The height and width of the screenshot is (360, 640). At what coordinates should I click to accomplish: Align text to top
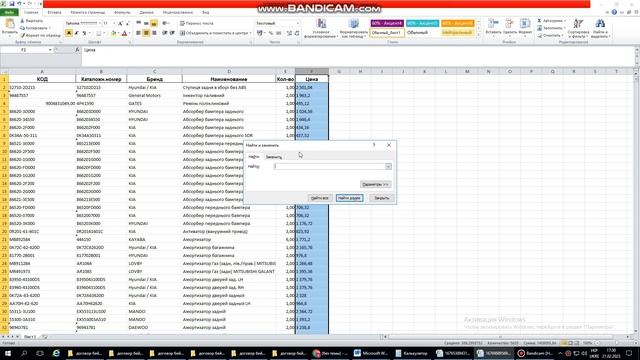tap(139, 23)
